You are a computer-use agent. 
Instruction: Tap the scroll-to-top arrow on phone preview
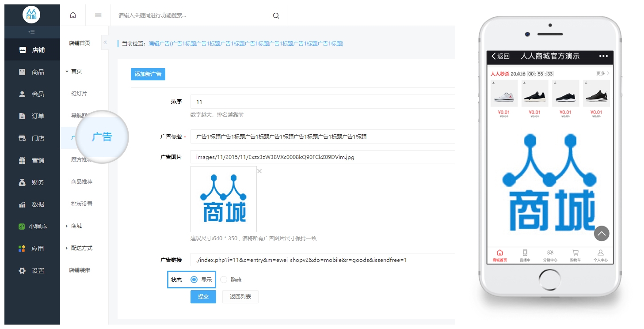(602, 233)
